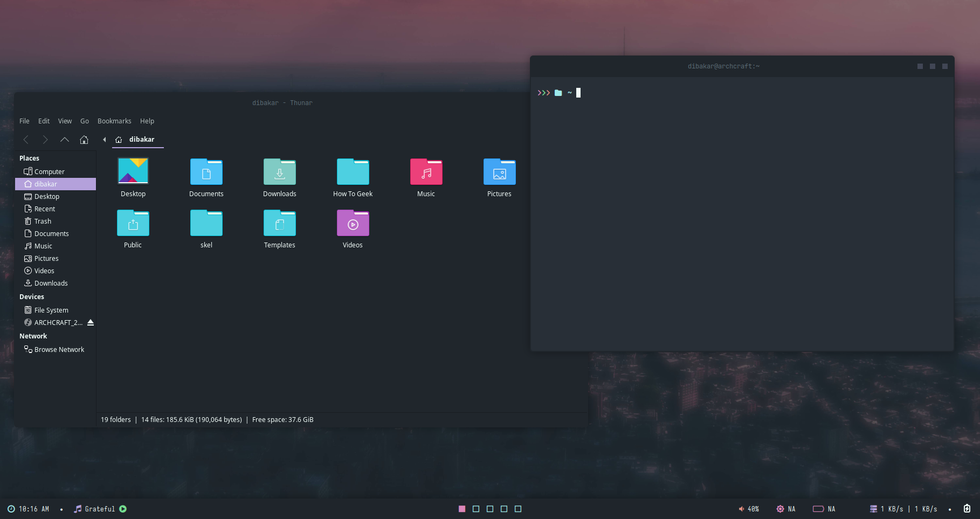The height and width of the screenshot is (519, 980).
Task: Switch to the first active workspace
Action: pos(462,509)
